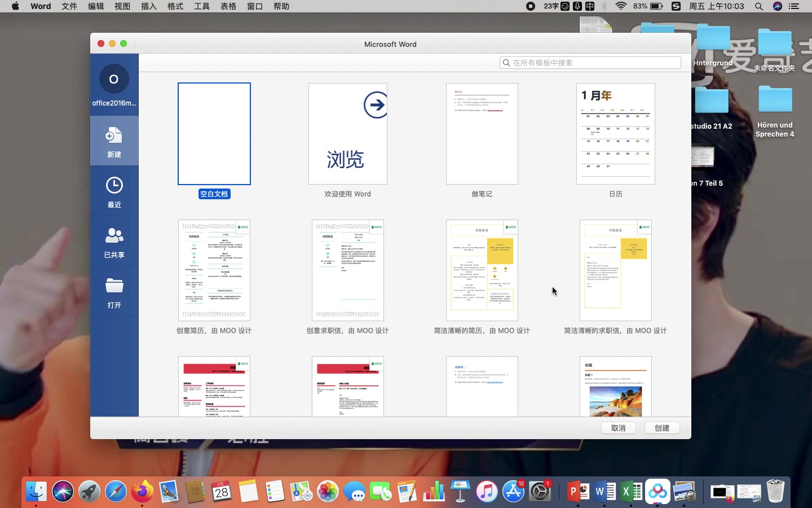
Task: Open the 工具 menu
Action: pyautogui.click(x=202, y=6)
